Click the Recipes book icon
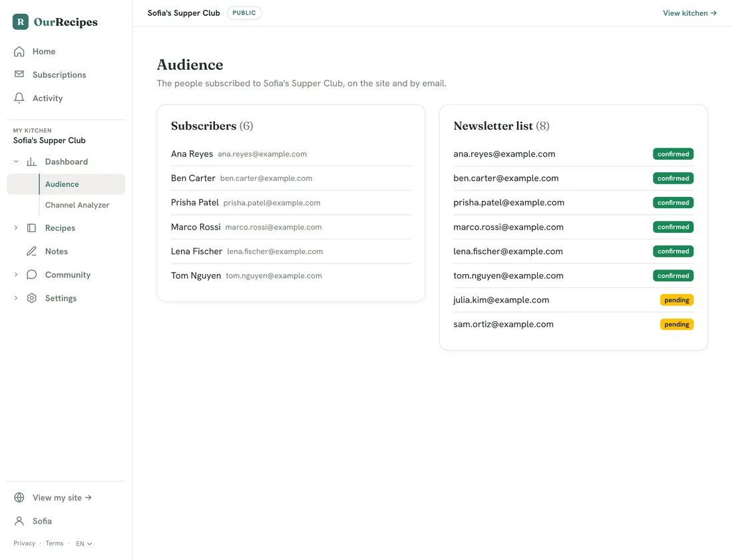Screen dimensions: 732x560 31,227
